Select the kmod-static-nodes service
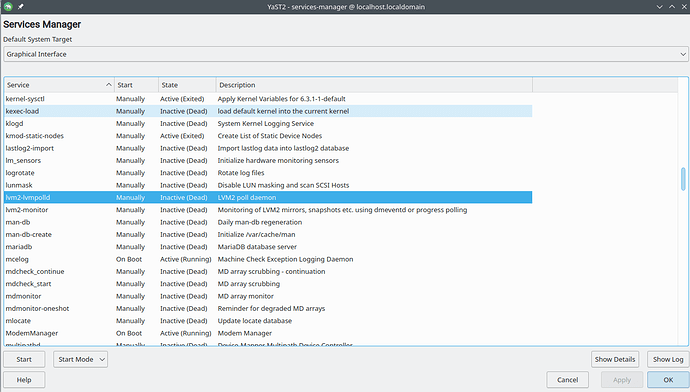This screenshot has height=392, width=690. pyautogui.click(x=268, y=136)
